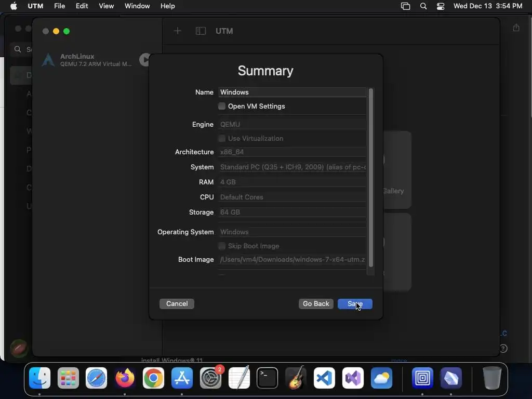Click the plus icon to create new VM

(x=178, y=31)
